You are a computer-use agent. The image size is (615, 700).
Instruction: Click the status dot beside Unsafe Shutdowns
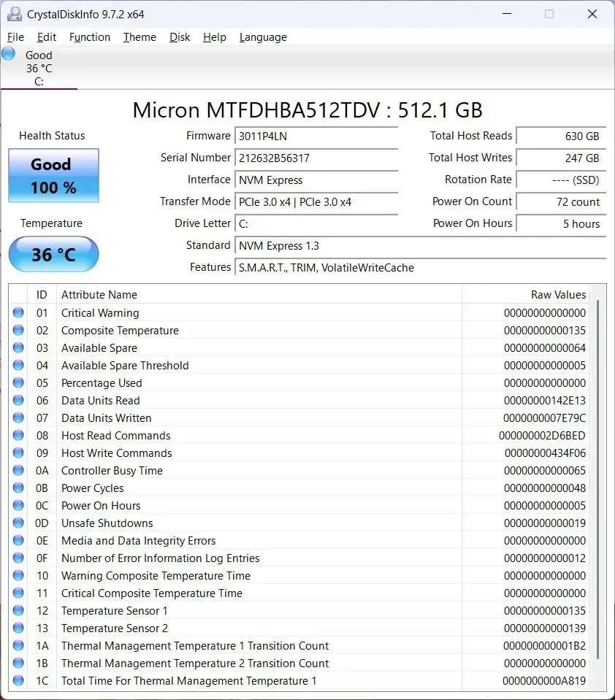tap(18, 523)
